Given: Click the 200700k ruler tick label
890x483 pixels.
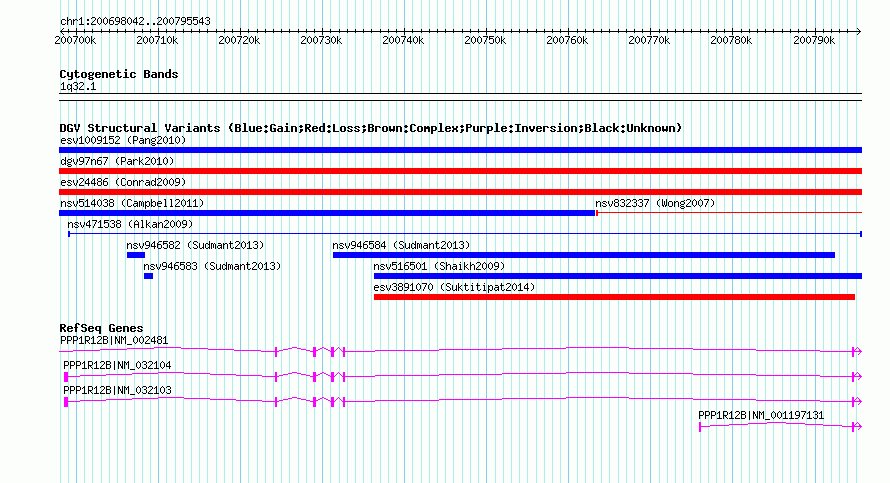Looking at the screenshot, I should coord(75,40).
